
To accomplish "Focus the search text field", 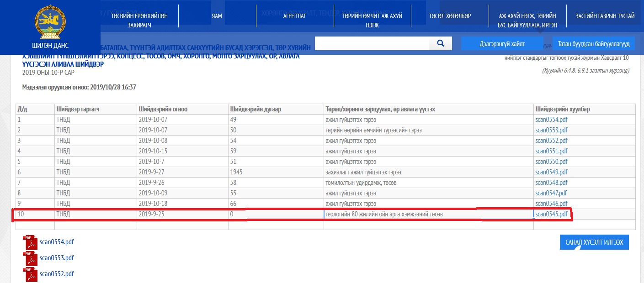I will pyautogui.click(x=372, y=43).
